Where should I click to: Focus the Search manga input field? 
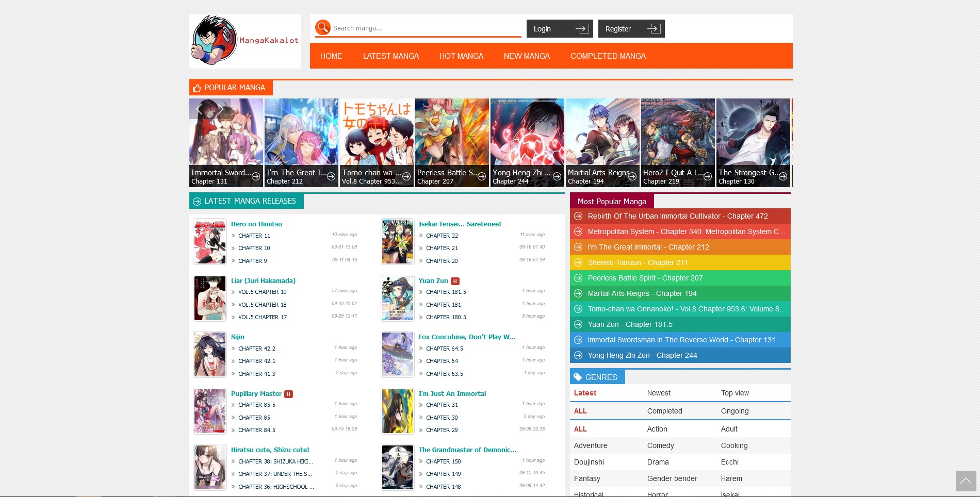coord(427,28)
